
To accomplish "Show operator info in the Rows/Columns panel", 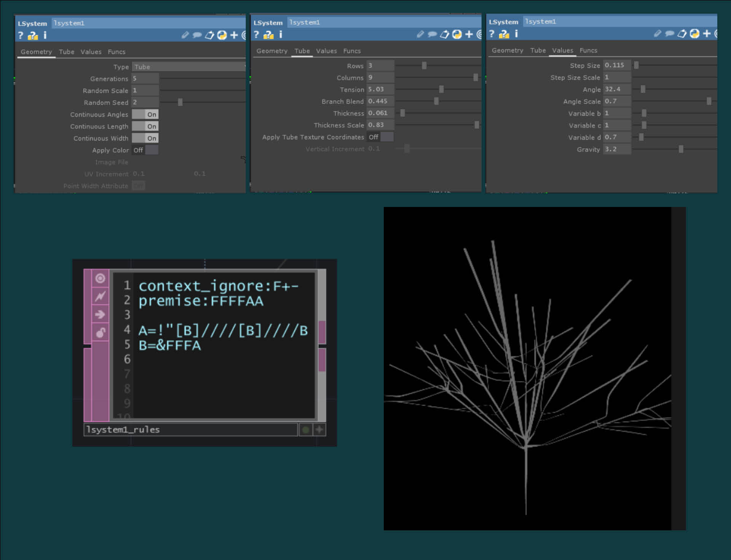I will coord(281,35).
